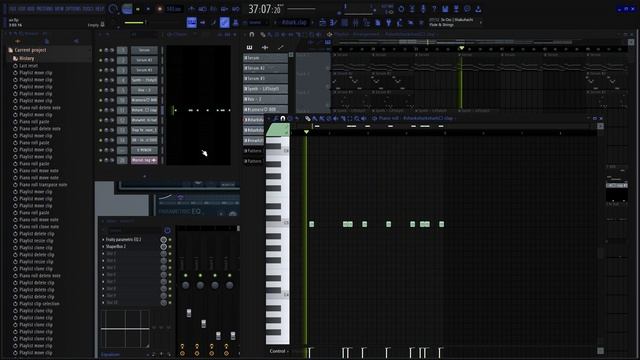Click the first mixer track volume fader

pyautogui.click(x=189, y=313)
